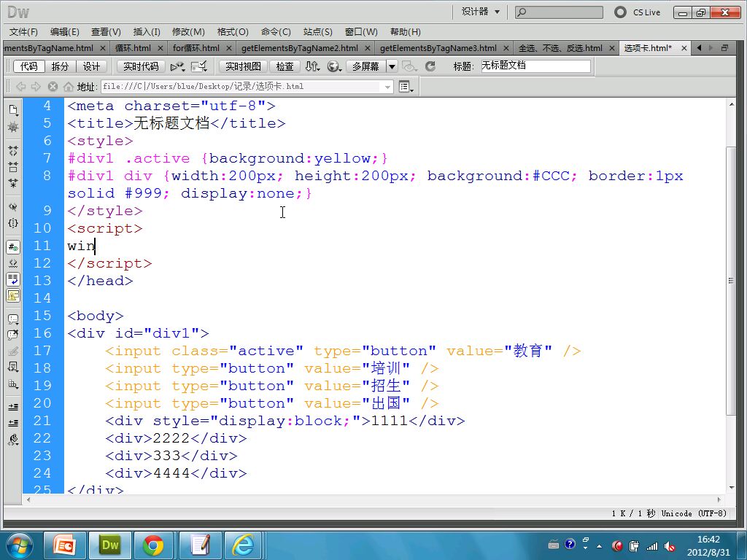Image resolution: width=747 pixels, height=560 pixels.
Task: Open the 文件(F) menu
Action: coord(23,32)
